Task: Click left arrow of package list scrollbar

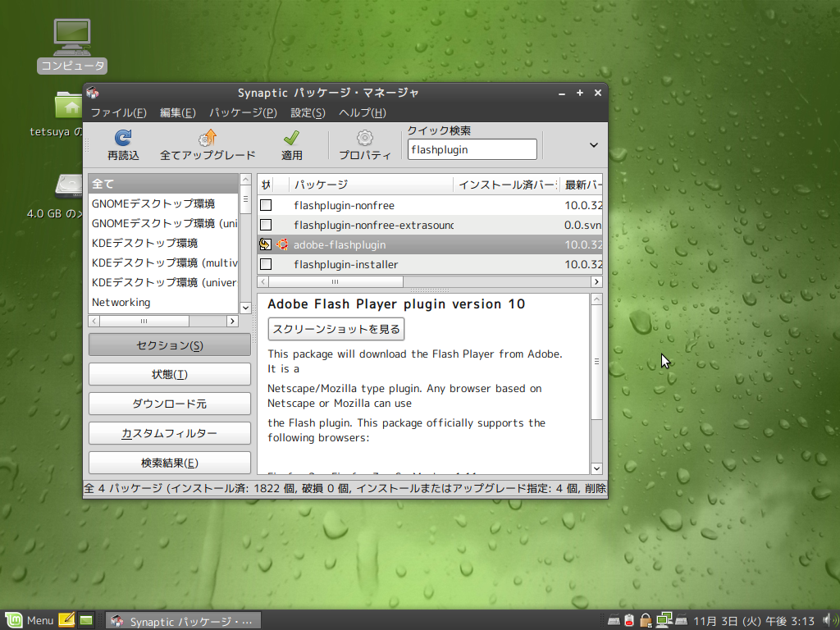Action: 263,282
